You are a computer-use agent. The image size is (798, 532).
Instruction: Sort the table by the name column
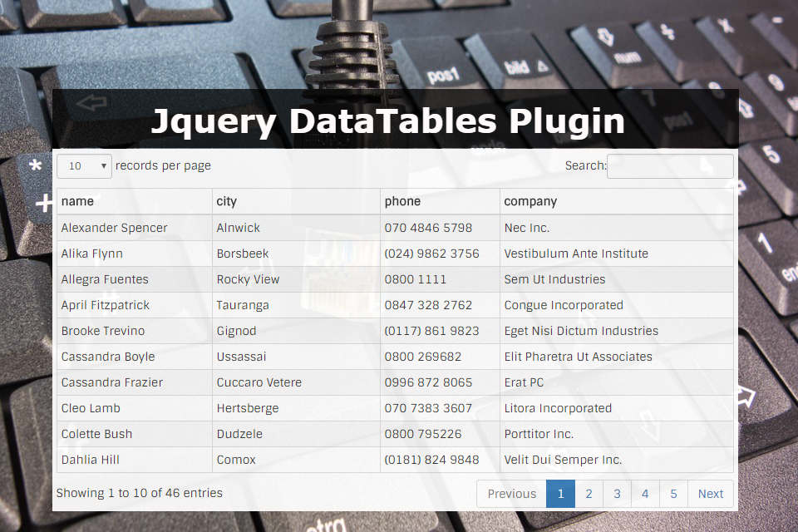tap(77, 200)
